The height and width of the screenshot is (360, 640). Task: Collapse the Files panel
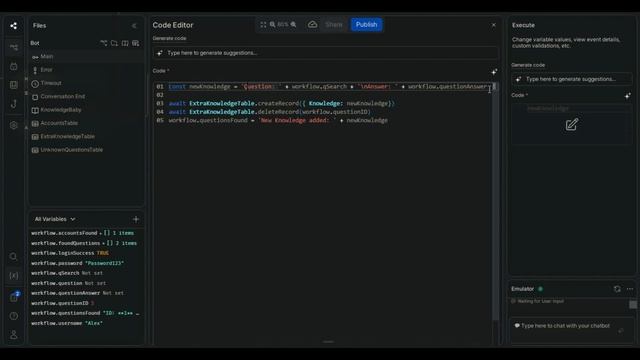pos(134,26)
